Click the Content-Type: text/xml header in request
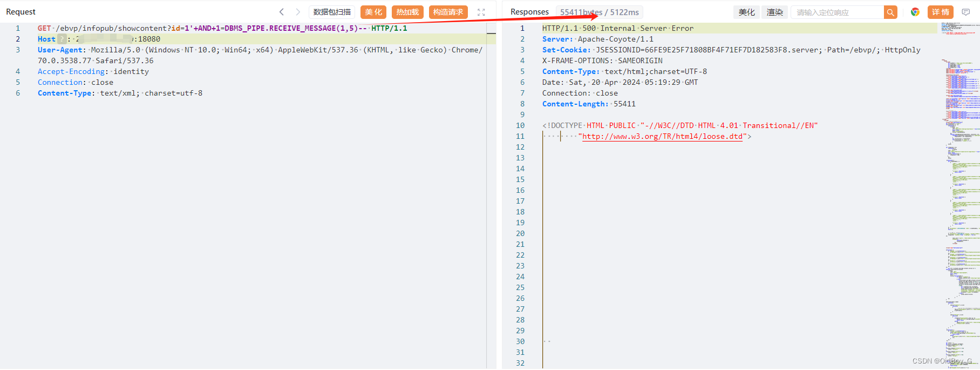This screenshot has height=370, width=980. click(120, 93)
